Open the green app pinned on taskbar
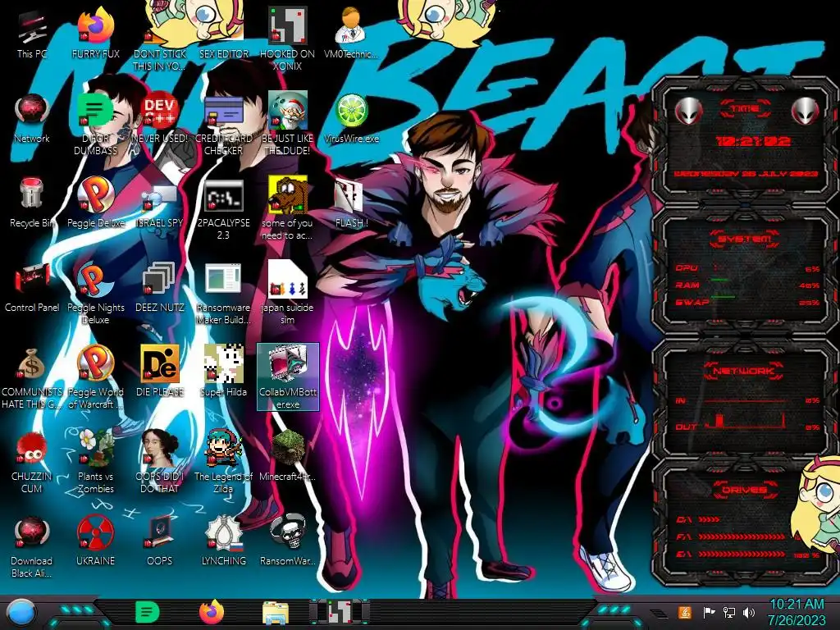840x630 pixels. click(148, 612)
